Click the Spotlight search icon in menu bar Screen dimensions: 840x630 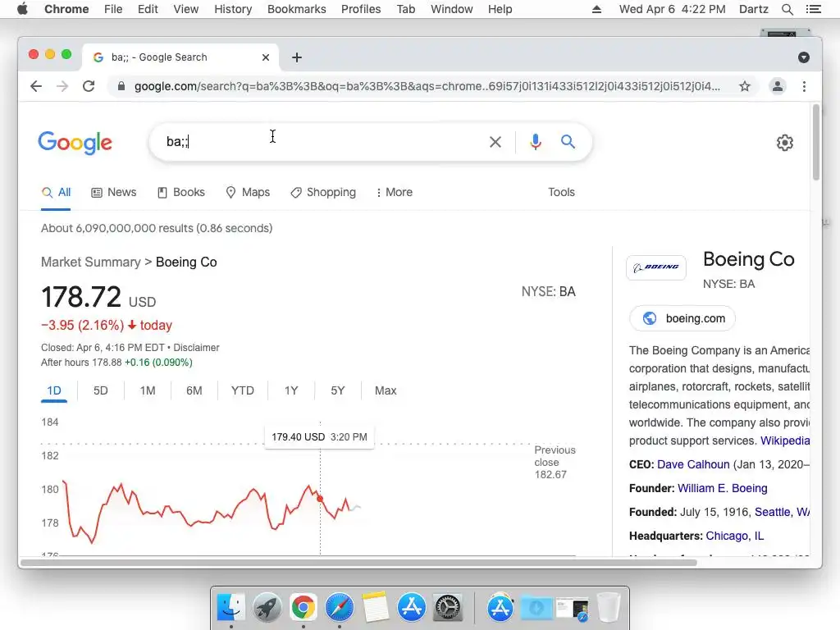tap(787, 9)
